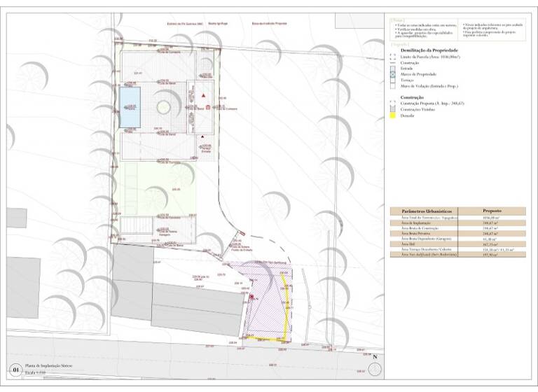Click the Entrada legend box
The width and height of the screenshot is (538, 392).
[x=393, y=68]
